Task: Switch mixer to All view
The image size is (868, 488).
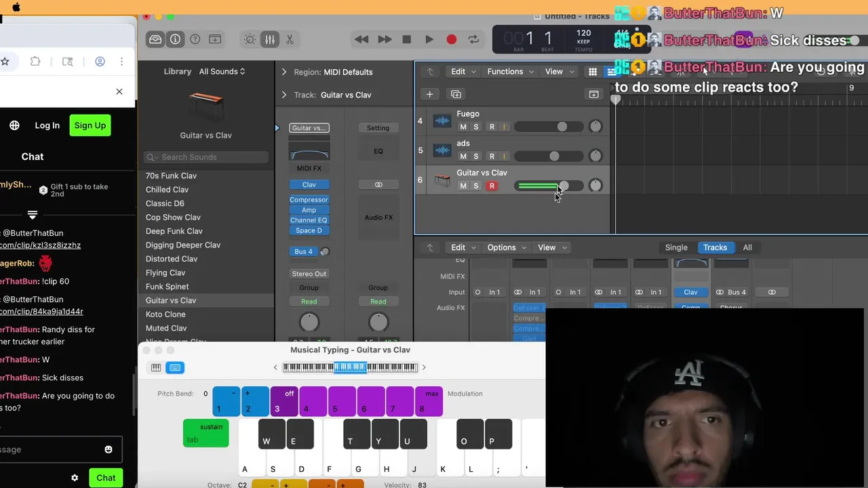Action: 747,247
